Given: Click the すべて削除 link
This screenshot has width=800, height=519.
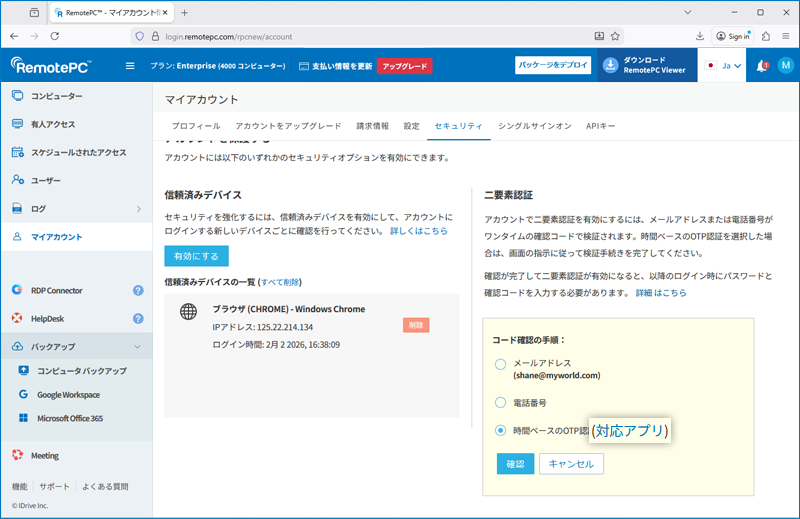Looking at the screenshot, I should tap(280, 282).
